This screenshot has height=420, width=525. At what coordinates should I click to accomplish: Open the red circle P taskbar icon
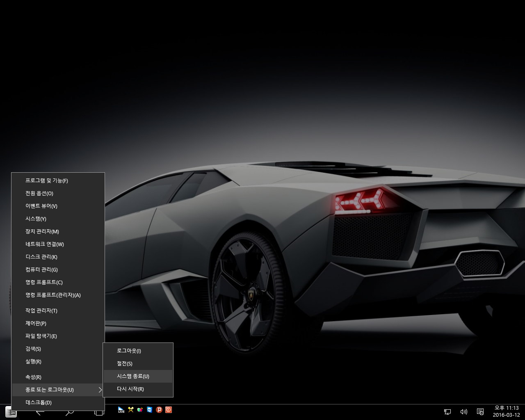(159, 409)
